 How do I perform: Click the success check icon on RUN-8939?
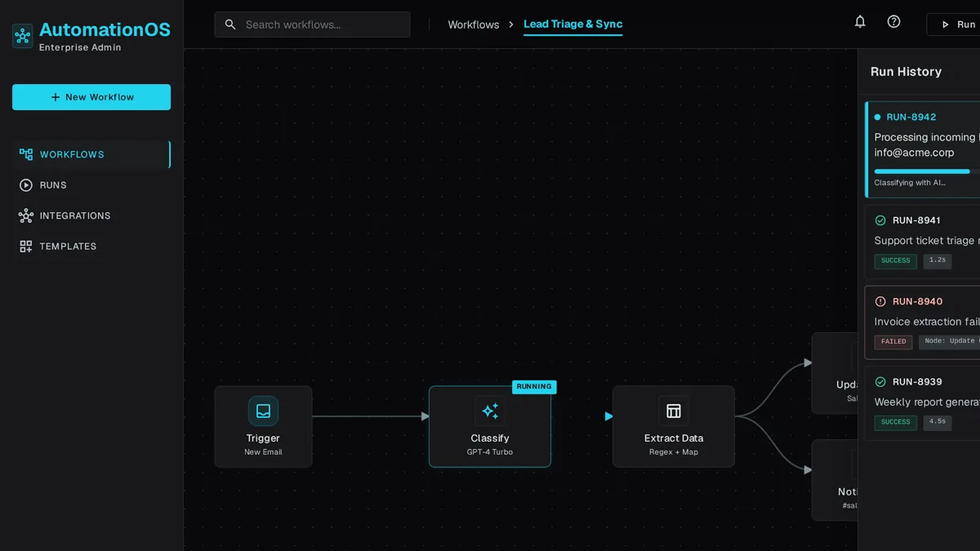tap(880, 382)
